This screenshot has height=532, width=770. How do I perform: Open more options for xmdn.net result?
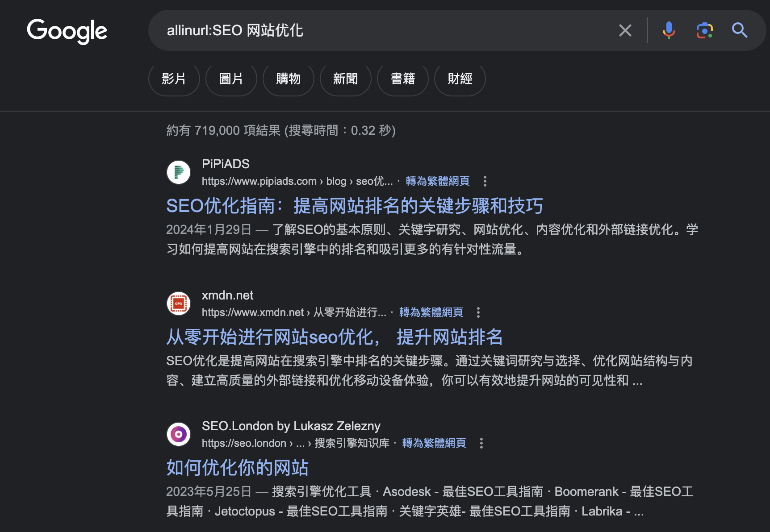point(478,312)
